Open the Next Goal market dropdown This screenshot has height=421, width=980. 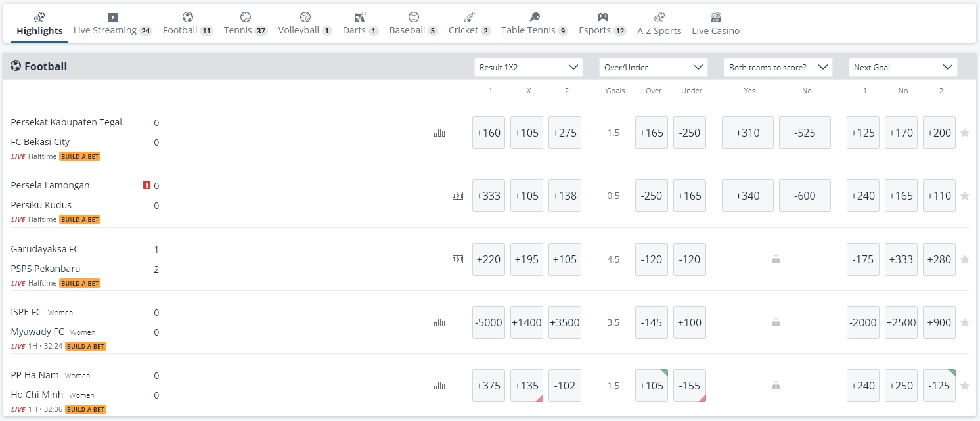(x=902, y=67)
